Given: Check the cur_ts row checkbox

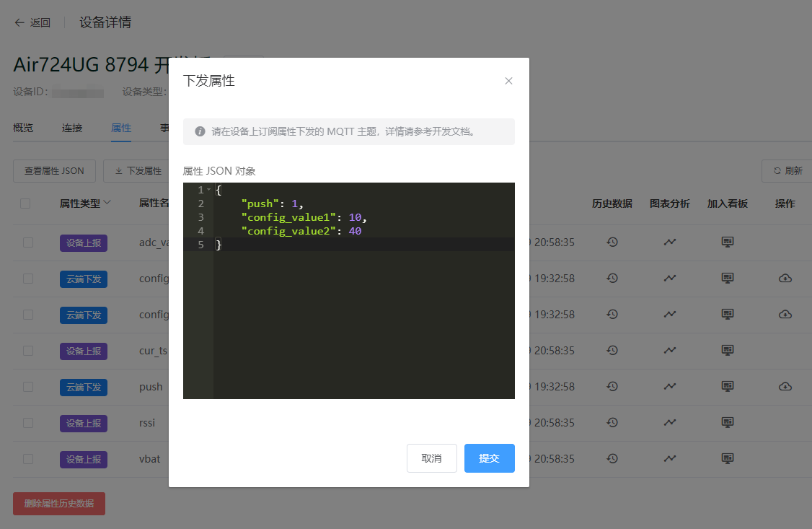Looking at the screenshot, I should coord(28,351).
